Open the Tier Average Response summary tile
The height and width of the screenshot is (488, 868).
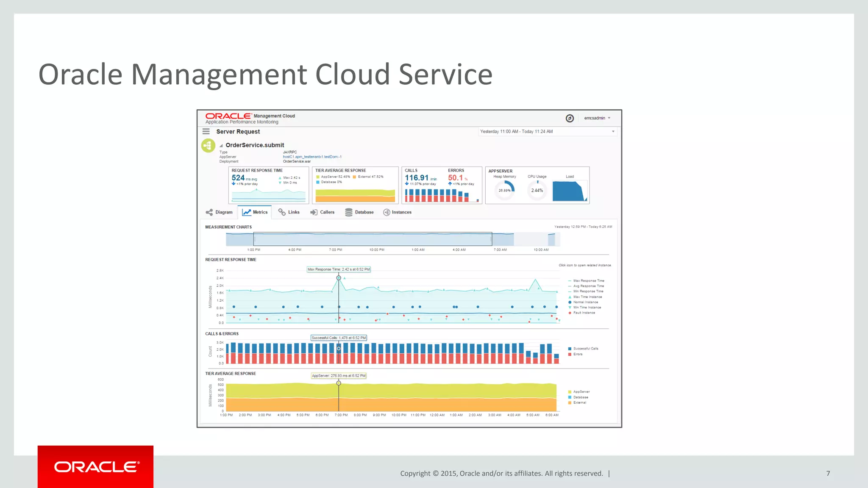355,185
